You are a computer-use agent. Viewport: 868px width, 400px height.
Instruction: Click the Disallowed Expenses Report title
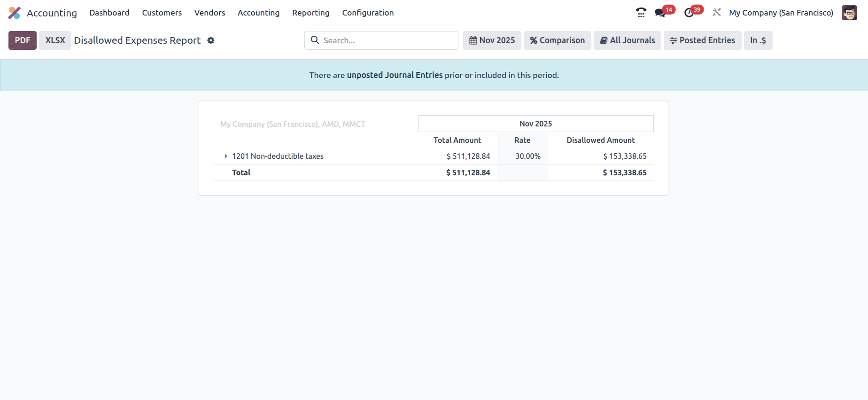click(137, 40)
